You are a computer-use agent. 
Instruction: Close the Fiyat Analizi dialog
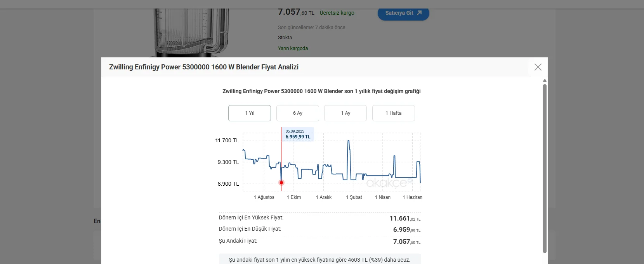pos(538,67)
